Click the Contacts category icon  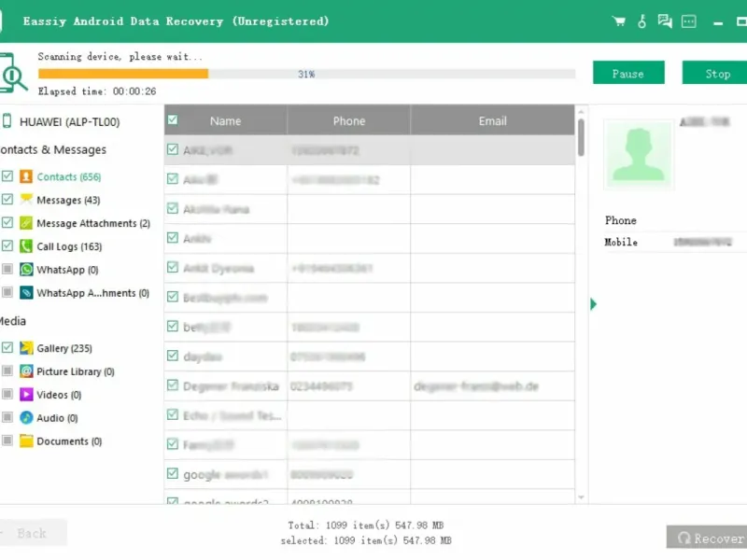[26, 176]
